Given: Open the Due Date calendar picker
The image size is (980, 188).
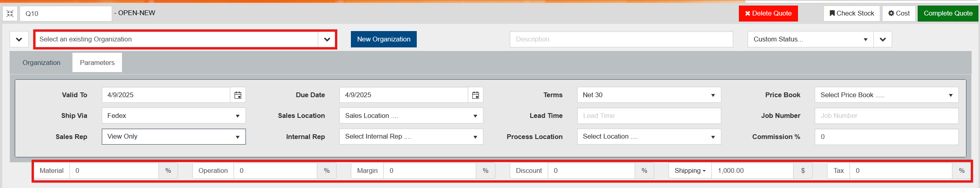Looking at the screenshot, I should click(x=475, y=95).
